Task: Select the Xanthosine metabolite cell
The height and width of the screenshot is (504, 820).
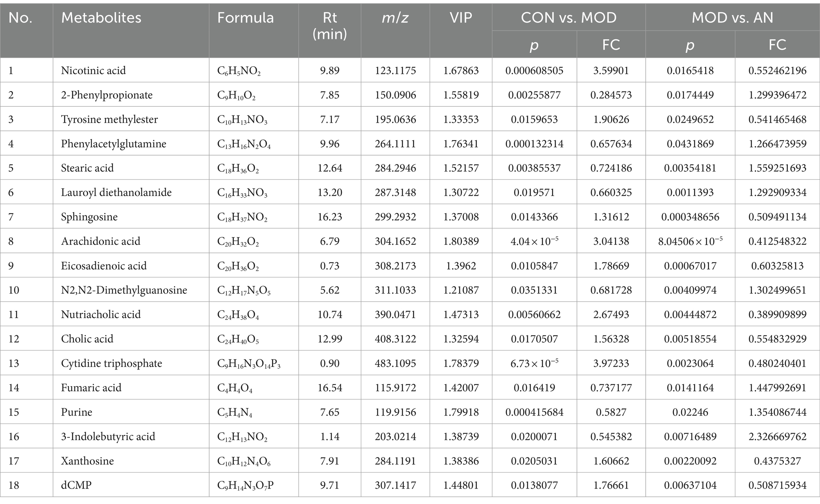Action: (x=87, y=461)
